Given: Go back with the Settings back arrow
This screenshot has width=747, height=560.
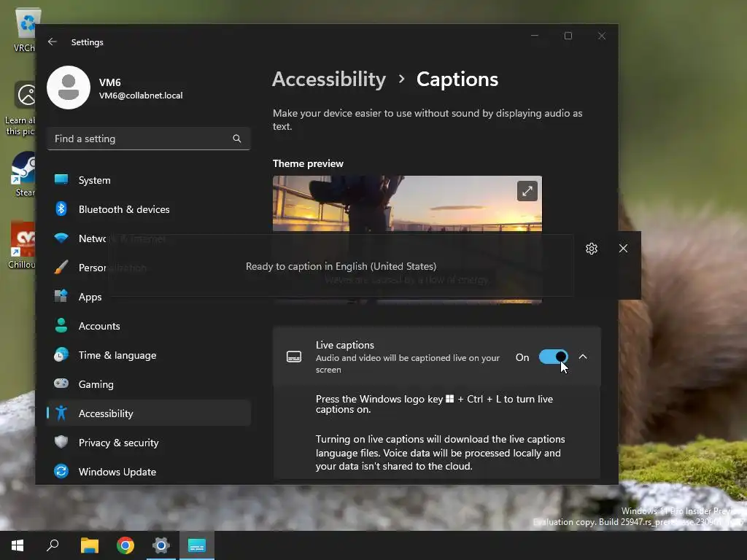Looking at the screenshot, I should 53,42.
